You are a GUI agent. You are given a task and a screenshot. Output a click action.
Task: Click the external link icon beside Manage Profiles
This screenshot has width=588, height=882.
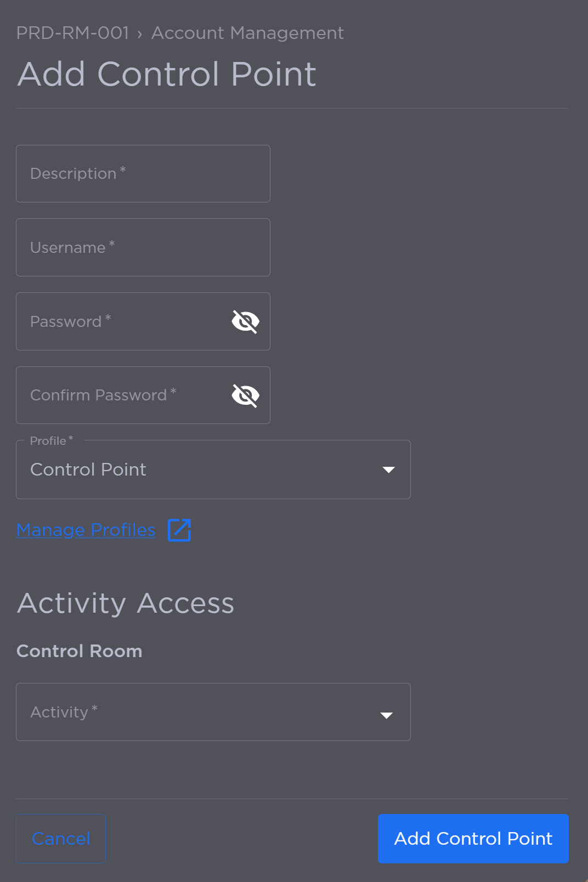(179, 530)
